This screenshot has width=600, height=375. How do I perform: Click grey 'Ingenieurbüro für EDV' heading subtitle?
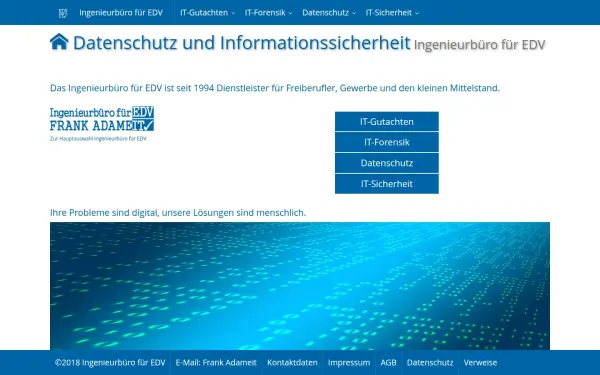coord(479,45)
